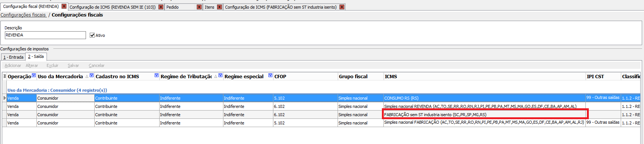Close the Pedido tab
This screenshot has height=144, width=644.
[x=199, y=7]
